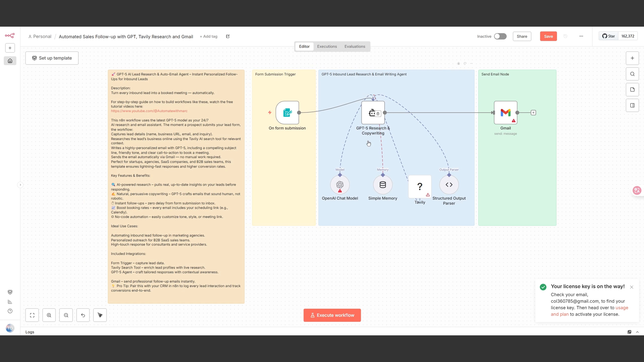Select the Structured Output Parser node

(x=449, y=185)
